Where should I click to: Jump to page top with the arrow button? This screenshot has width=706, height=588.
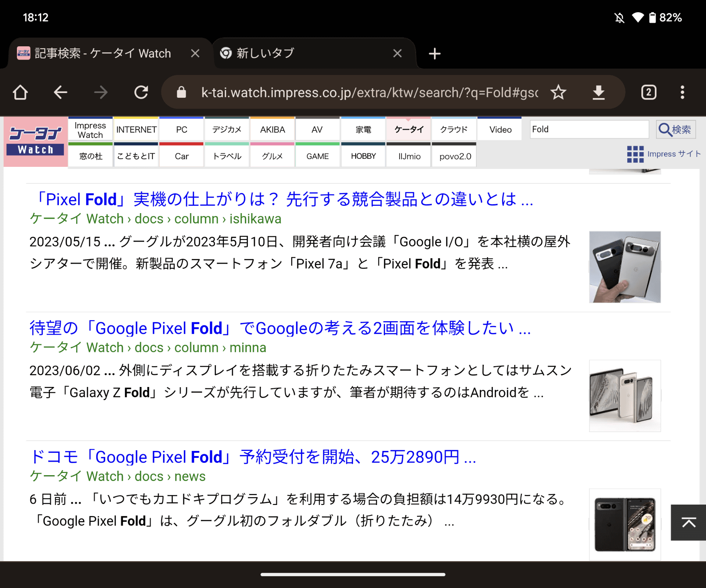[688, 523]
